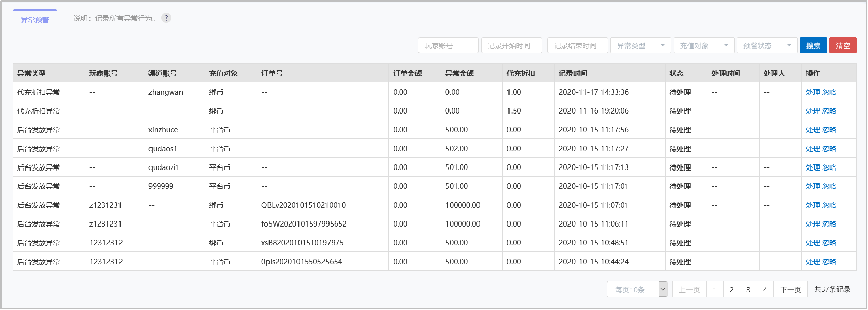Go to the 下一页 next page
Viewport: 868px width, 310px height.
(791, 289)
